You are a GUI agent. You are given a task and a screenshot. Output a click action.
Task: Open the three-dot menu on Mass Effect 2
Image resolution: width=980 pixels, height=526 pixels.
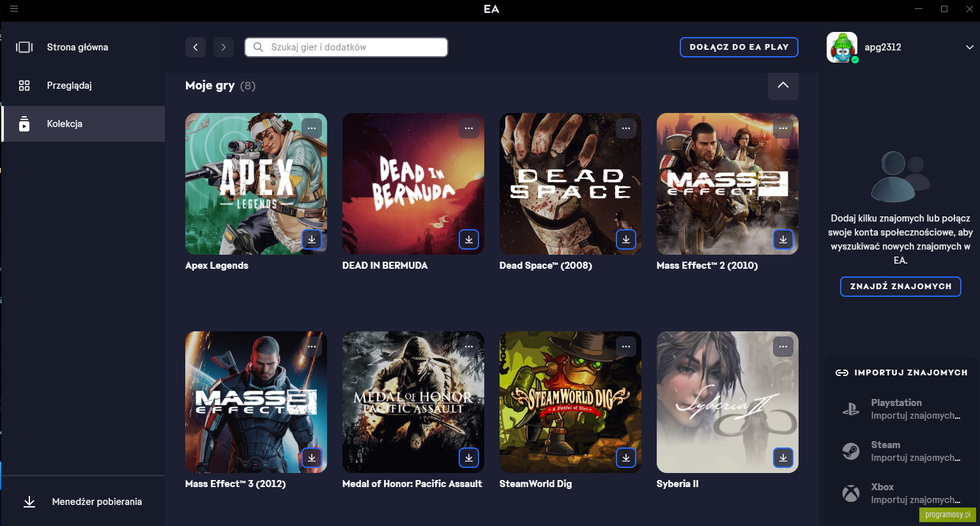pos(783,128)
